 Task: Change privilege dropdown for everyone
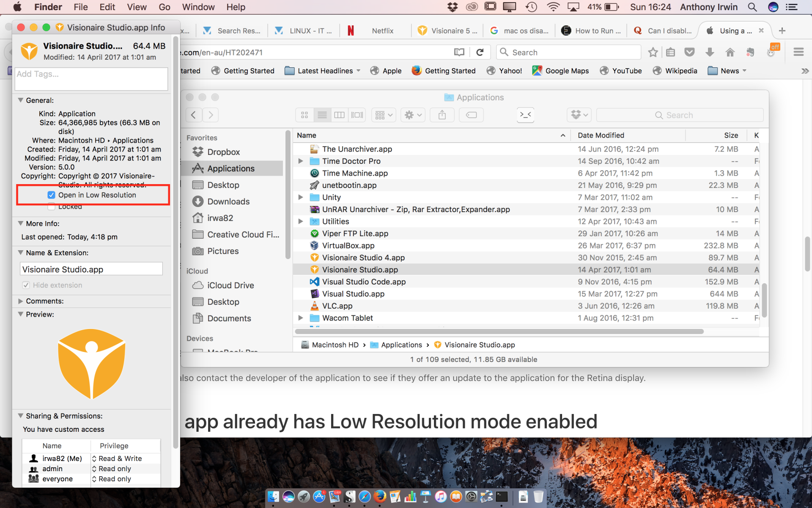pyautogui.click(x=112, y=479)
